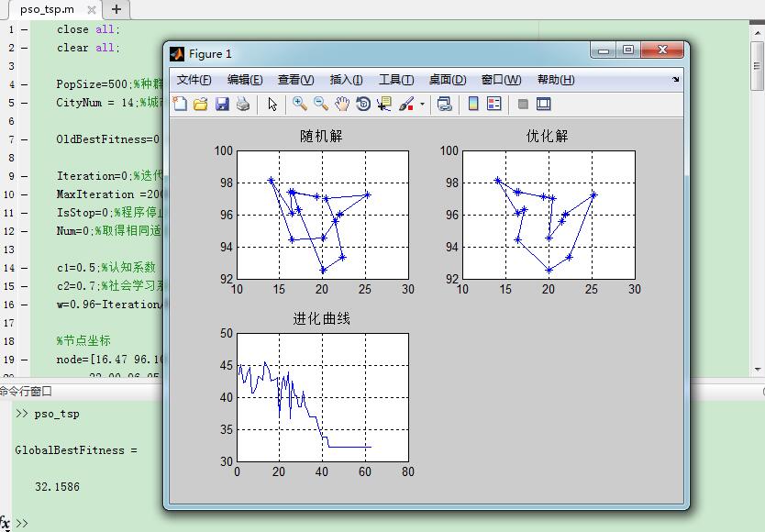Click 'close all;' code on line 1
Image resolution: width=765 pixels, height=532 pixels.
[88, 29]
